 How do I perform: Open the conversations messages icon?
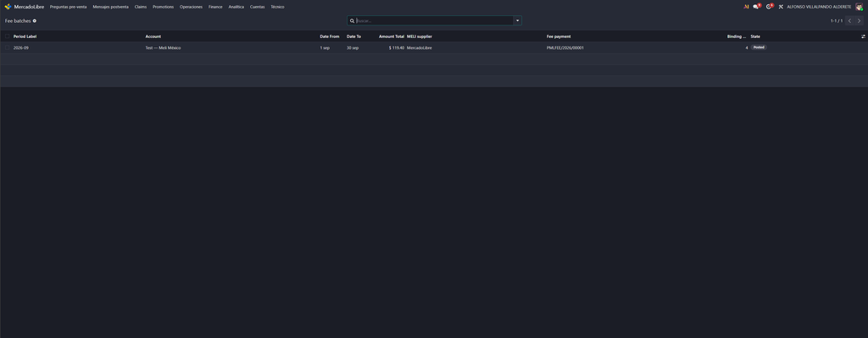[x=757, y=7]
